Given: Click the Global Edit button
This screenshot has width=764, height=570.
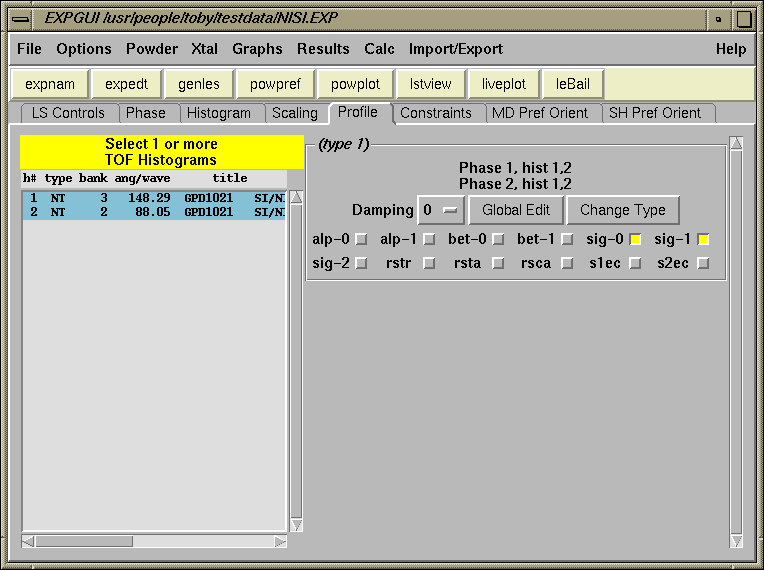Looking at the screenshot, I should pyautogui.click(x=516, y=210).
